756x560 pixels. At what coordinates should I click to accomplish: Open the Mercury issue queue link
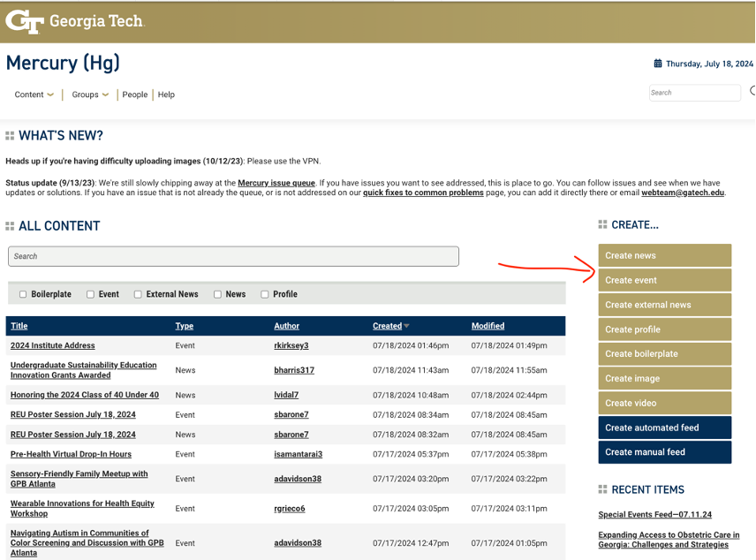pos(276,183)
